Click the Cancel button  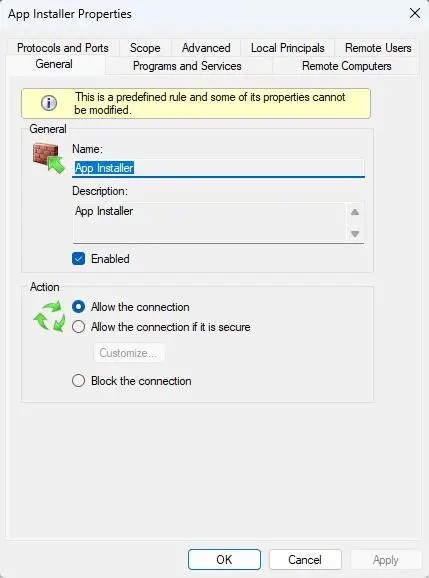click(x=305, y=559)
